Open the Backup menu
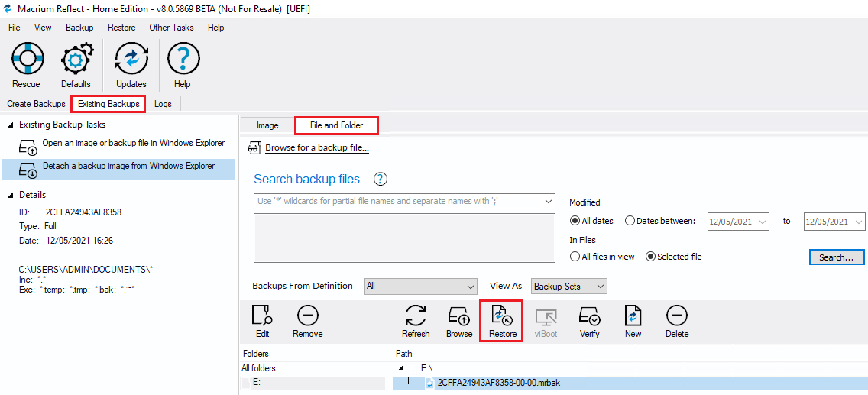Screen dimensions: 868x395 (79, 27)
